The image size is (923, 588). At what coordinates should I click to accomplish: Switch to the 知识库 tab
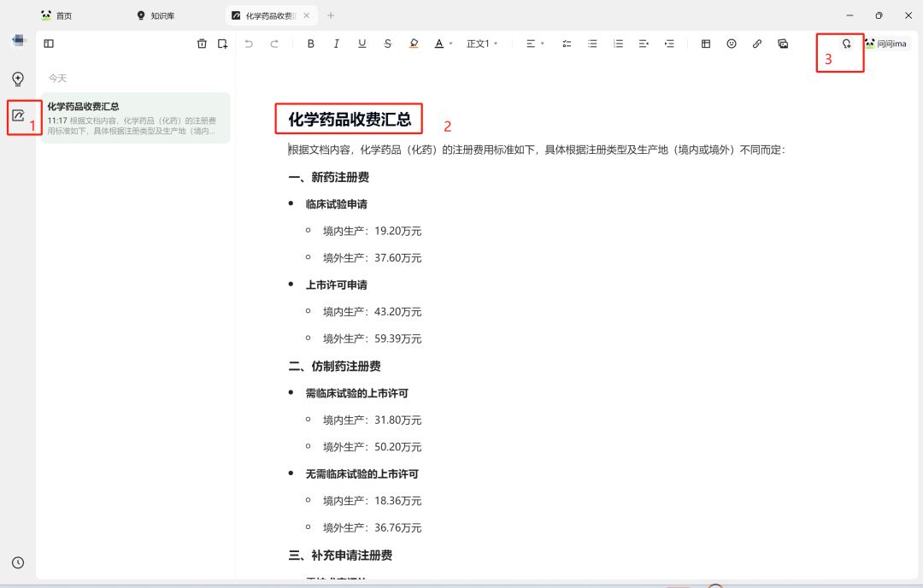(156, 16)
